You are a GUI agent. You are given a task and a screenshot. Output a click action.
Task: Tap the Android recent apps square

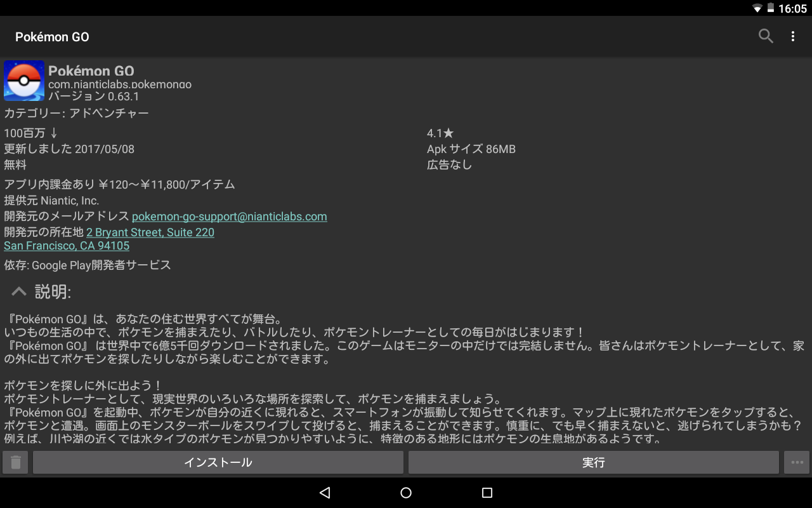[x=487, y=493]
